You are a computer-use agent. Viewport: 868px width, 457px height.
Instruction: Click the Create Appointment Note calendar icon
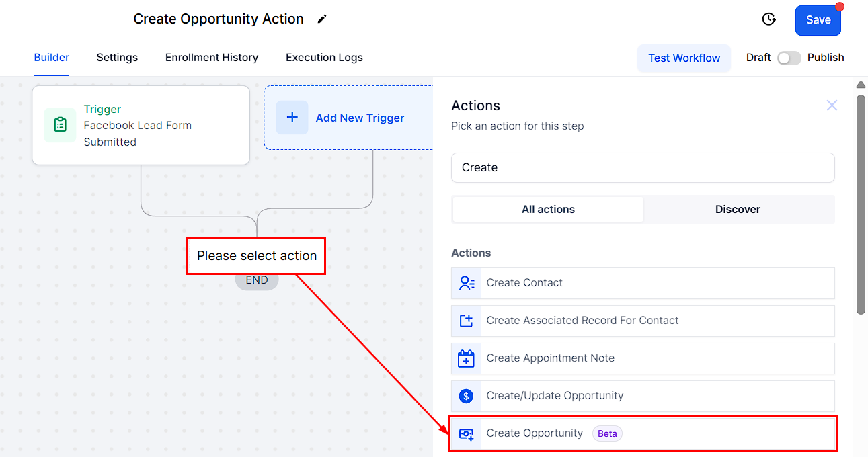point(467,358)
